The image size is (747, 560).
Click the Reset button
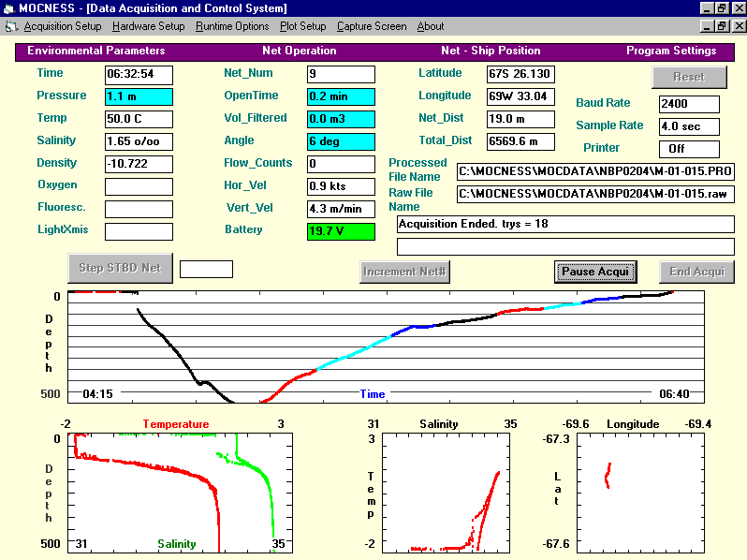pos(689,77)
